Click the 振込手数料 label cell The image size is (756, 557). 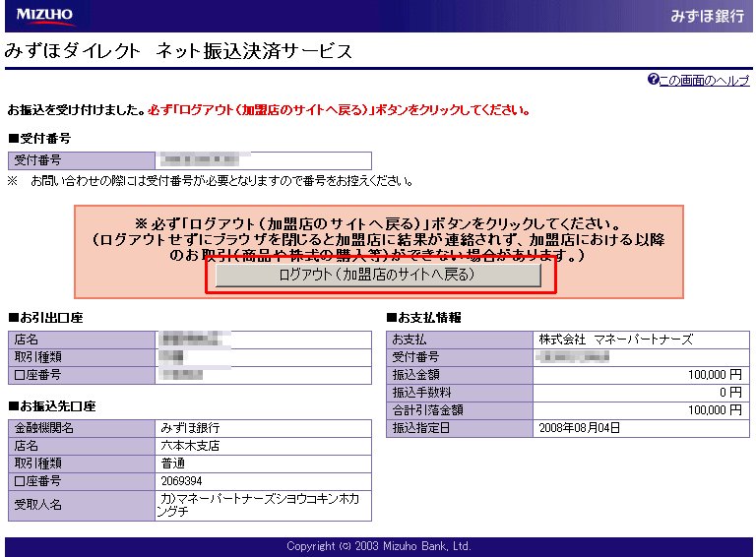tap(460, 393)
